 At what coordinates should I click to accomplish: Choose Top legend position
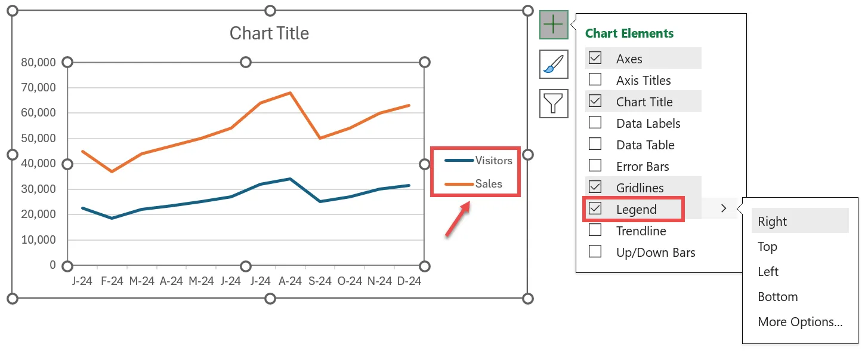point(767,247)
